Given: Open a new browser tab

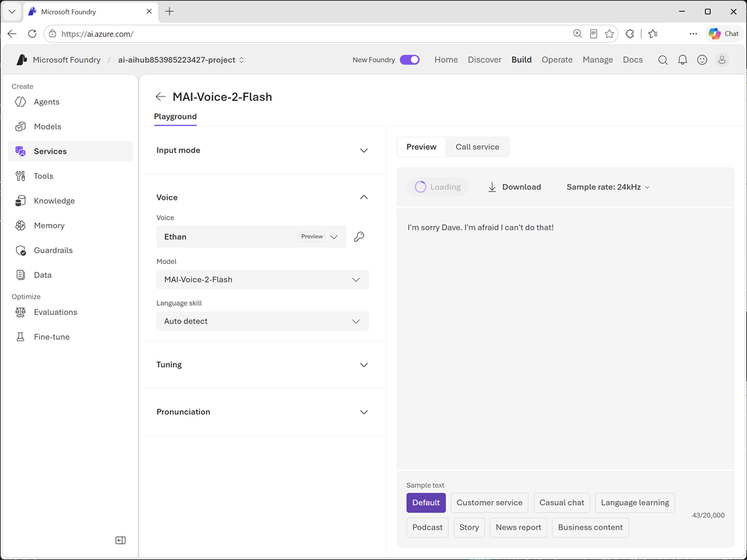Looking at the screenshot, I should click(169, 11).
